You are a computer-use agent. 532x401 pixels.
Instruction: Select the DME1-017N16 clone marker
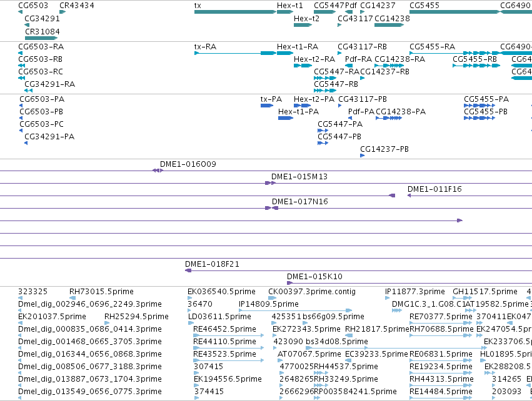pyautogui.click(x=272, y=208)
